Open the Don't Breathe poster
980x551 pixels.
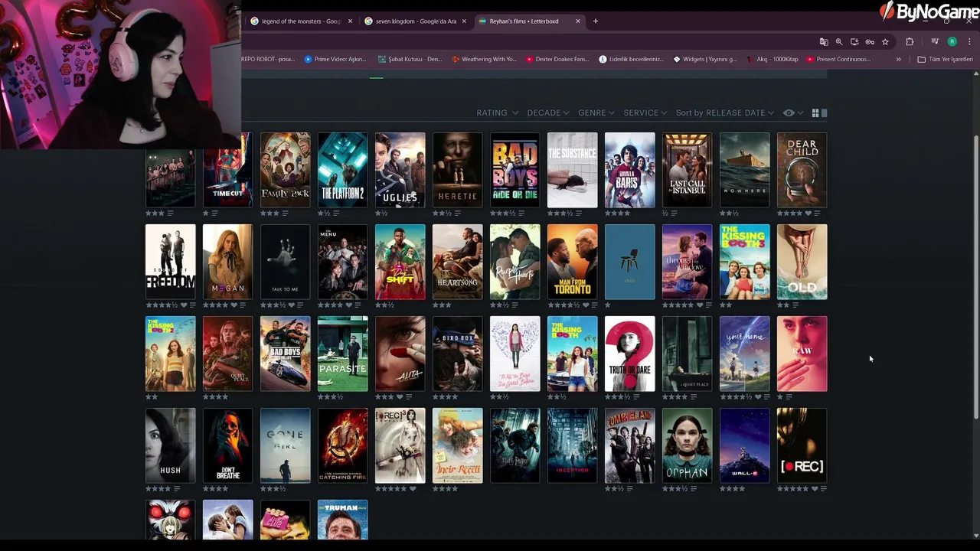point(227,445)
